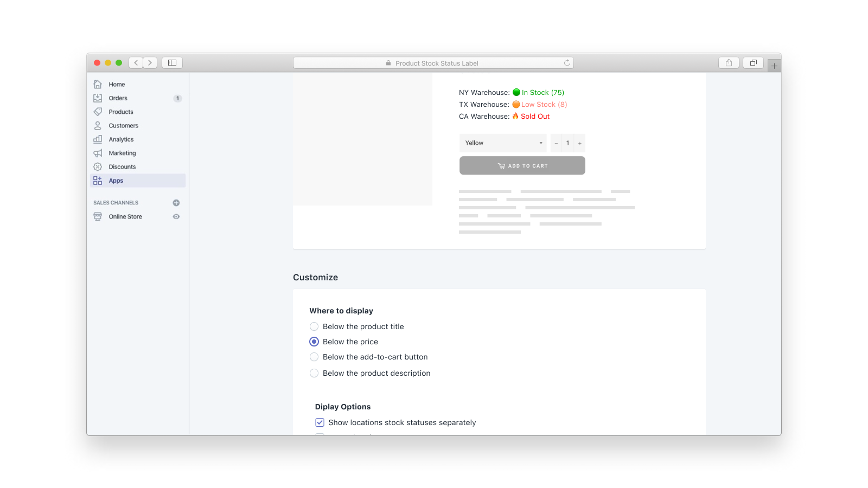868x488 pixels.
Task: Expand the Sales Channels list with the plus
Action: 176,202
